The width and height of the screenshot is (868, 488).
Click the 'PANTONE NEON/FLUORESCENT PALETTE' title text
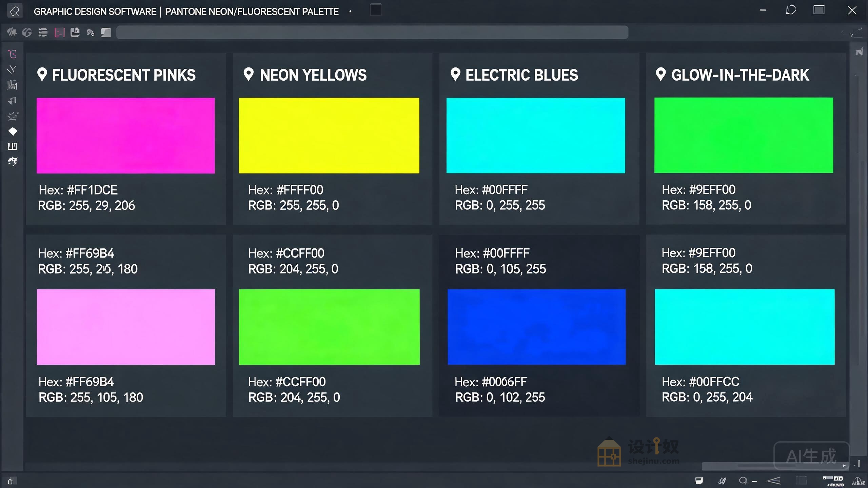252,12
